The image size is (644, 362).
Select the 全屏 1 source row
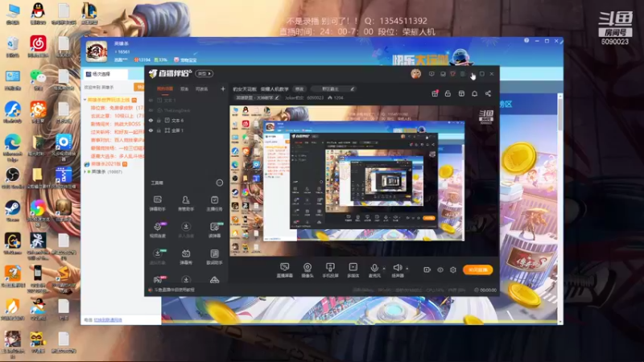pyautogui.click(x=187, y=130)
